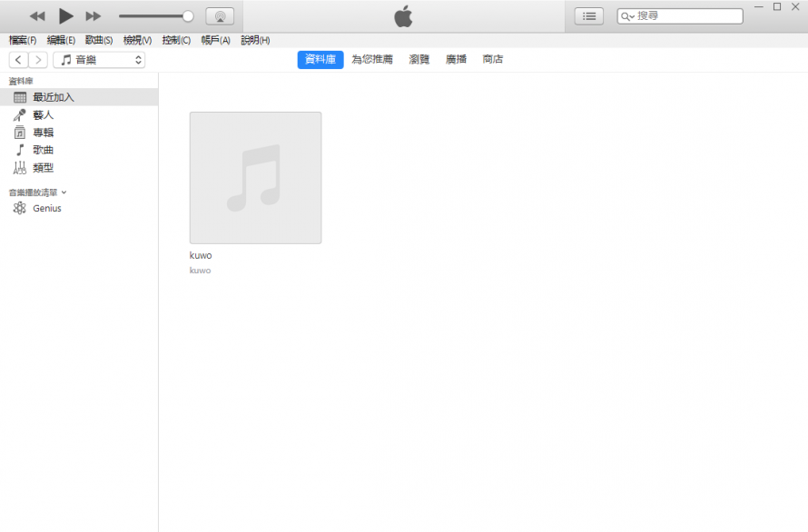Viewport: 808px width, 532px height.
Task: Click the search magnifier icon
Action: (x=626, y=16)
